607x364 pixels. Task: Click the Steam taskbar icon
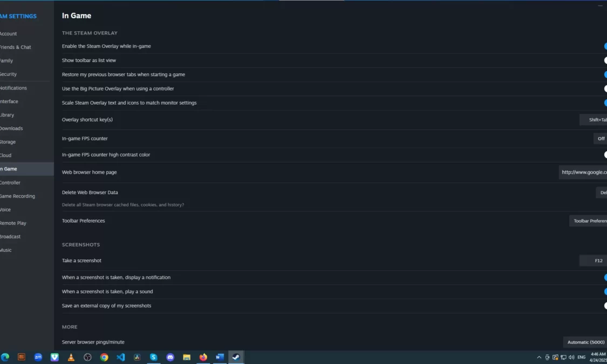[x=236, y=357]
